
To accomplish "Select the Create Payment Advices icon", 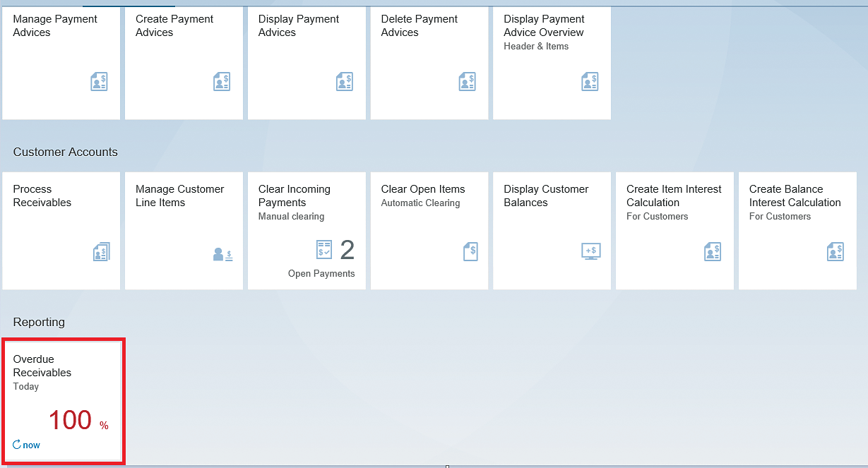I will (222, 81).
